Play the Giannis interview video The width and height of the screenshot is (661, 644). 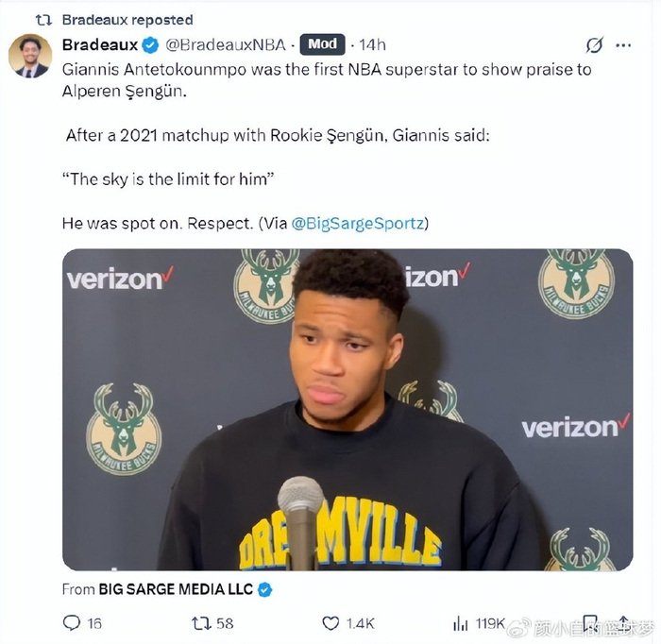pyautogui.click(x=347, y=410)
